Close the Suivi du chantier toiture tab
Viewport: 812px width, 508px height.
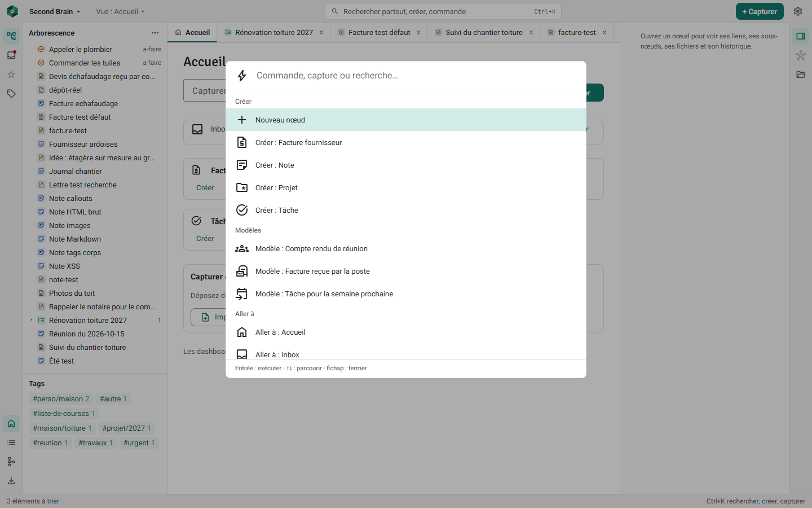click(531, 33)
